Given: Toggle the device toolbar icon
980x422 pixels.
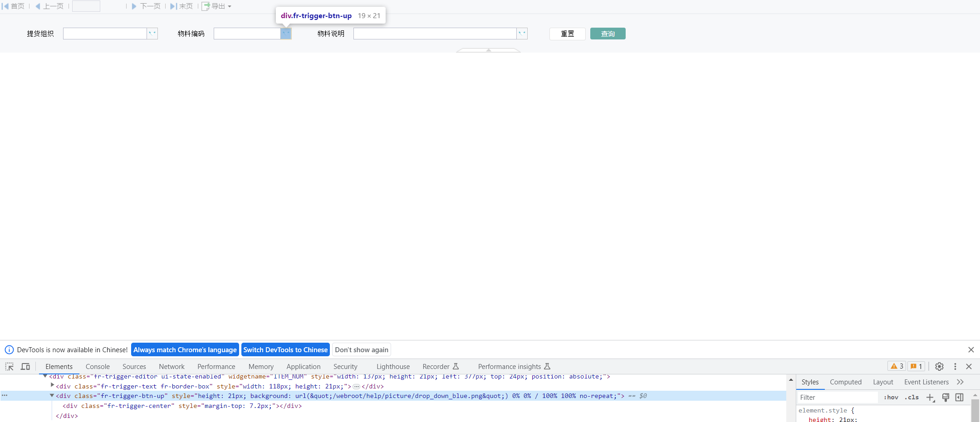Looking at the screenshot, I should [x=25, y=367].
